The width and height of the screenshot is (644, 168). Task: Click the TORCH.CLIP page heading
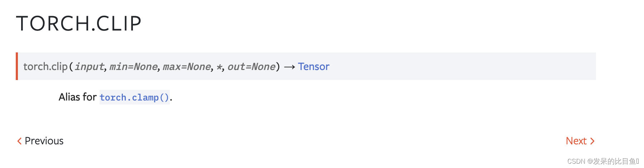coord(79,24)
